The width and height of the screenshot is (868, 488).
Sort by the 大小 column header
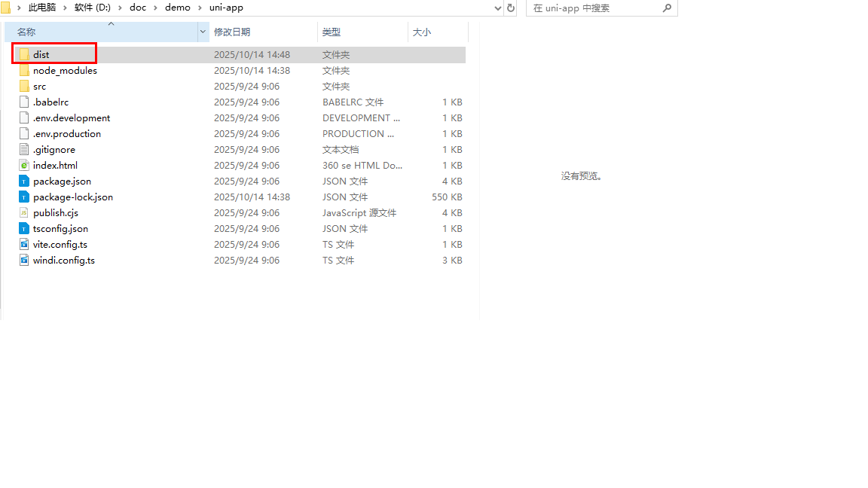[438, 32]
